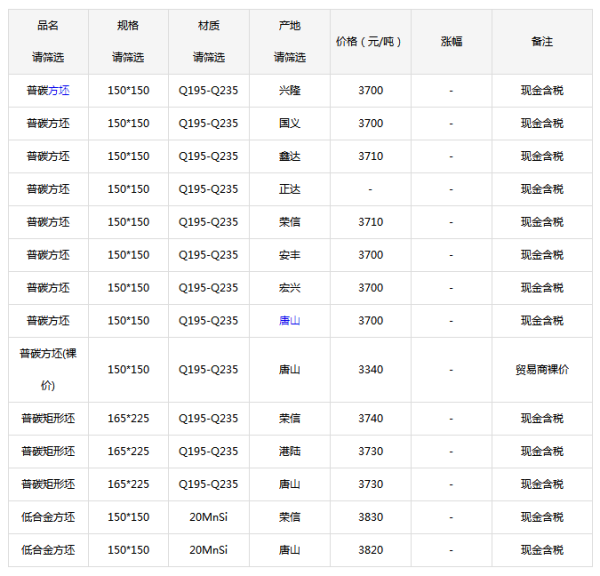Select the 贸易商裸价 remark cell
Screen dimensions: 600x576
coord(542,370)
